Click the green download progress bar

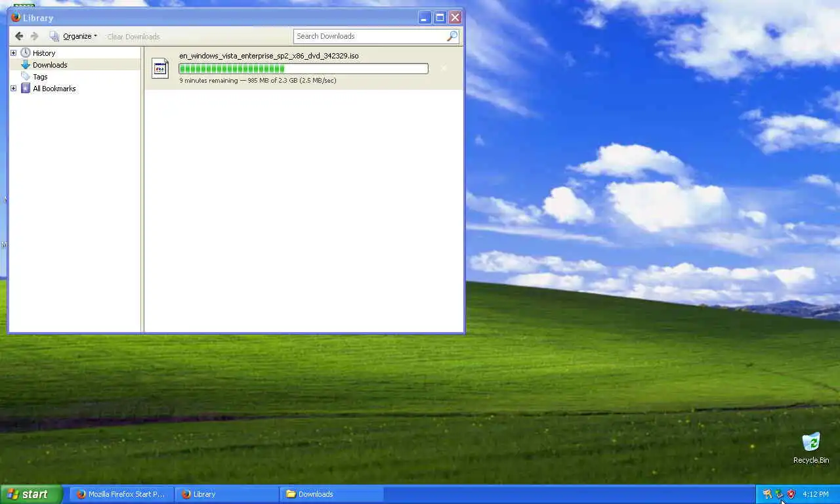[303, 68]
